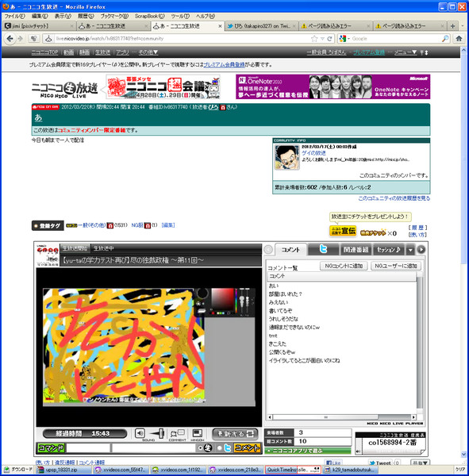
Task: Open the 表示(V) menu
Action: (x=63, y=16)
